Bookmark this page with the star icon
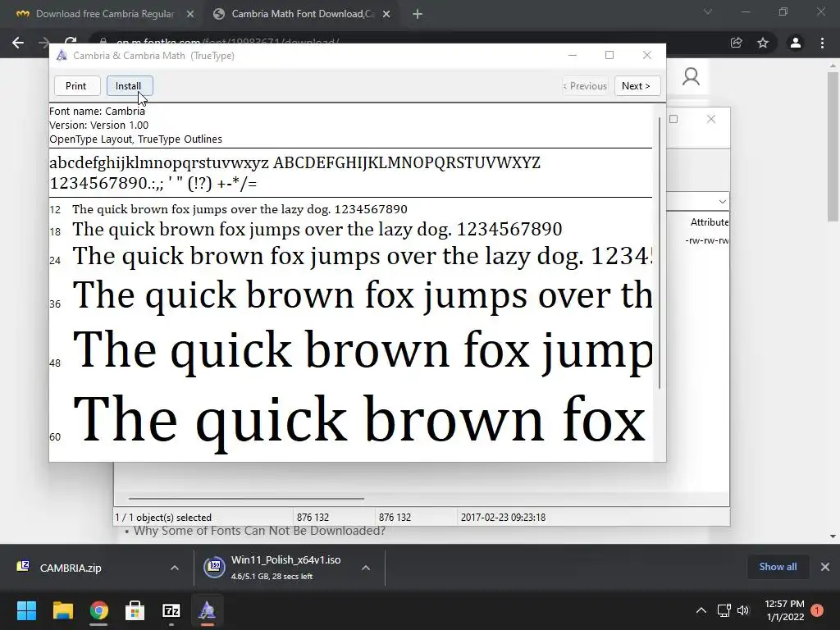Viewport: 840px width, 630px height. pos(763,43)
